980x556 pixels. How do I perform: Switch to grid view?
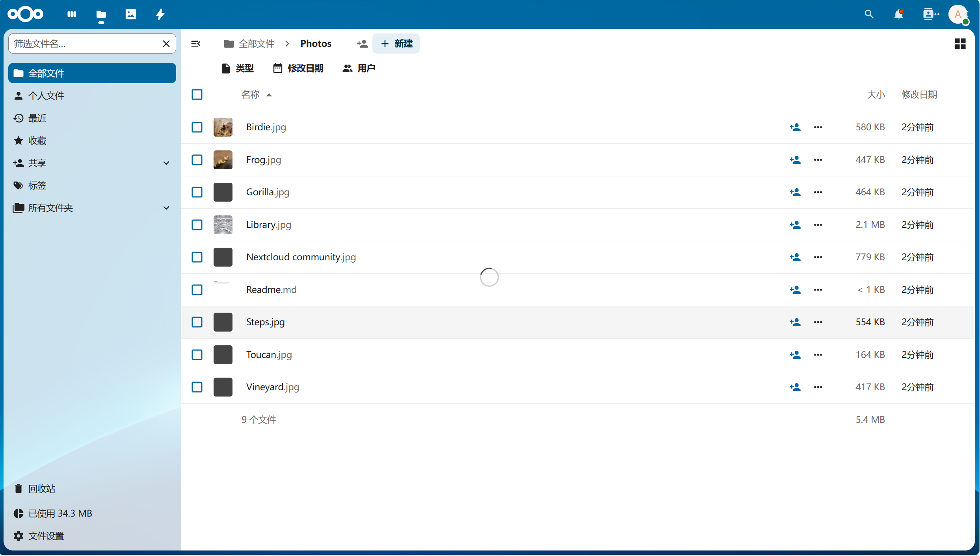click(x=960, y=43)
